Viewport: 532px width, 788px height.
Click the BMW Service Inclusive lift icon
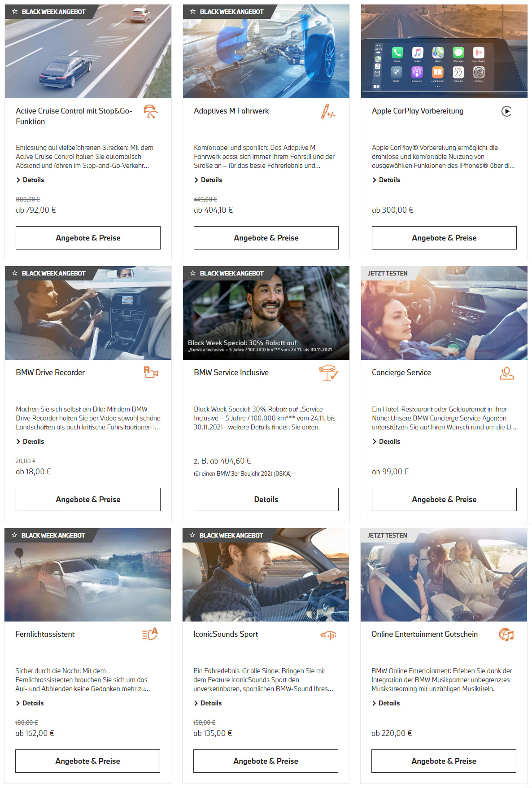[328, 372]
